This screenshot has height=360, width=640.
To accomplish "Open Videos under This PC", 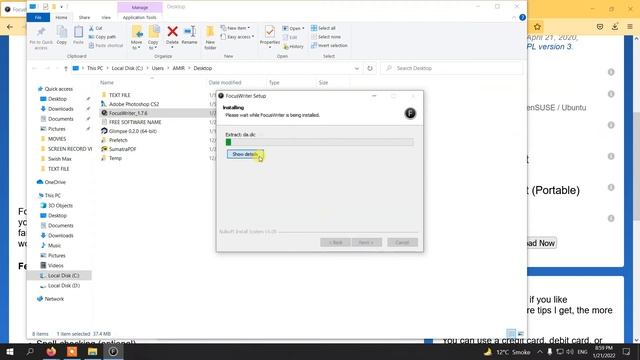I will point(56,265).
